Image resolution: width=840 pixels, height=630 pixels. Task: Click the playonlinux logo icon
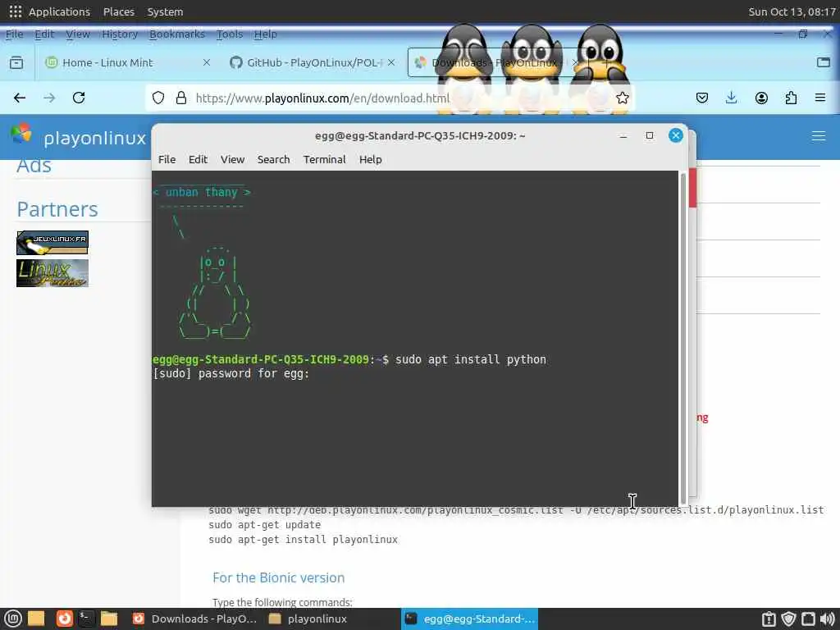21,134
